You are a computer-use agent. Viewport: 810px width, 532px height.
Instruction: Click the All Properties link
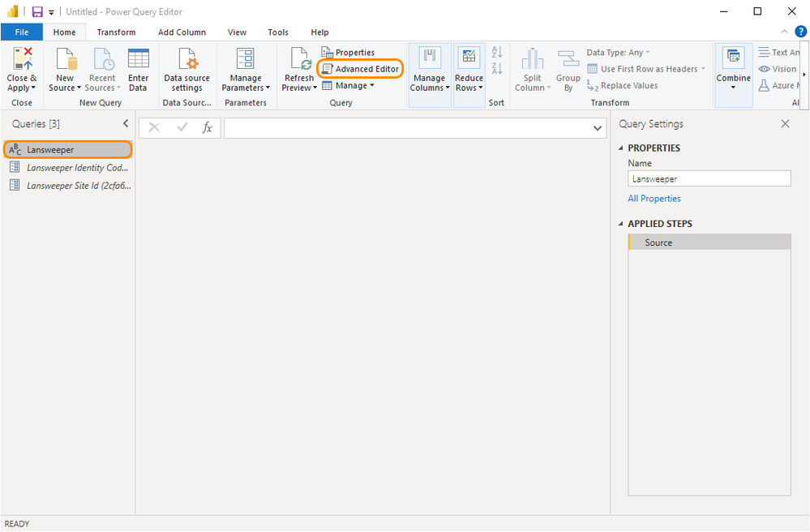coord(654,199)
